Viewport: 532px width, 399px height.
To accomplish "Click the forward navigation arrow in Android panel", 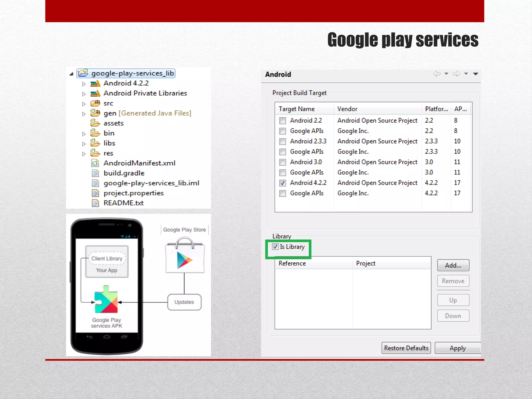I will click(x=456, y=74).
